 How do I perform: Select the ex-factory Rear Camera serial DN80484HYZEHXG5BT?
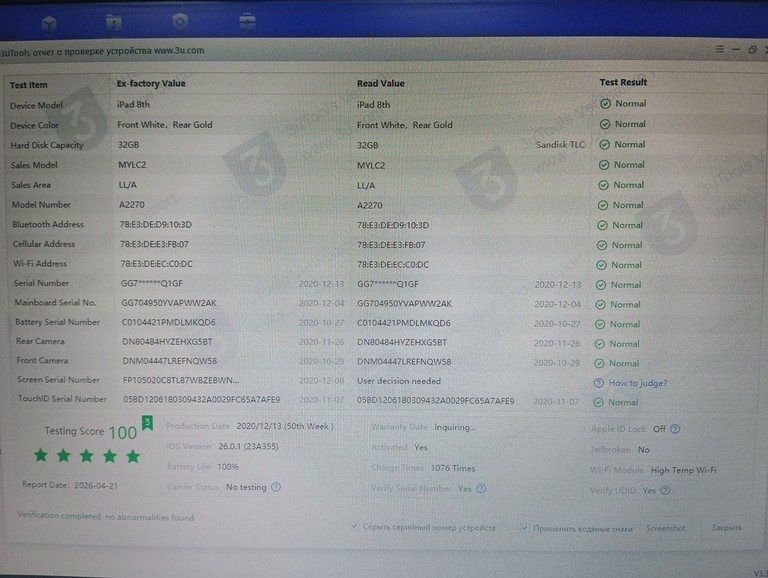click(x=167, y=341)
